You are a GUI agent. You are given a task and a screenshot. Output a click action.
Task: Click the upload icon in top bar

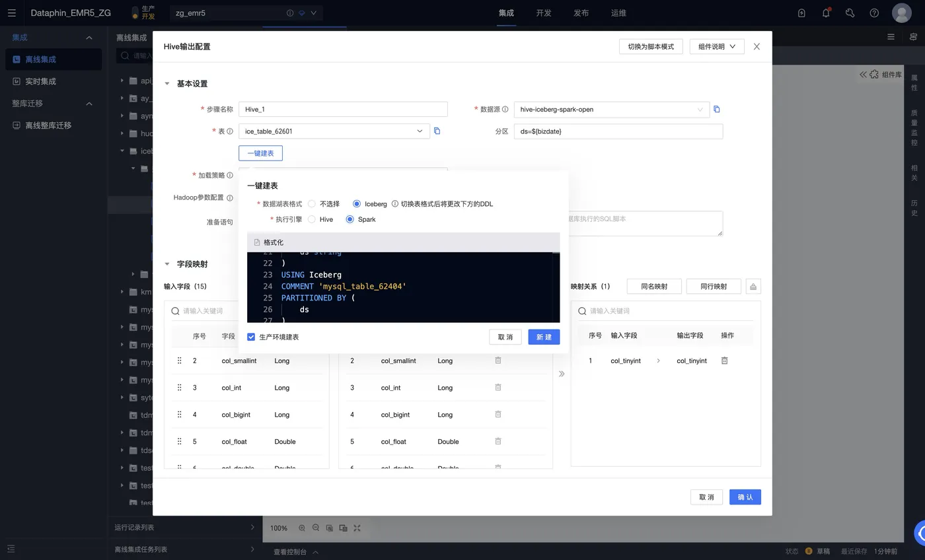801,13
